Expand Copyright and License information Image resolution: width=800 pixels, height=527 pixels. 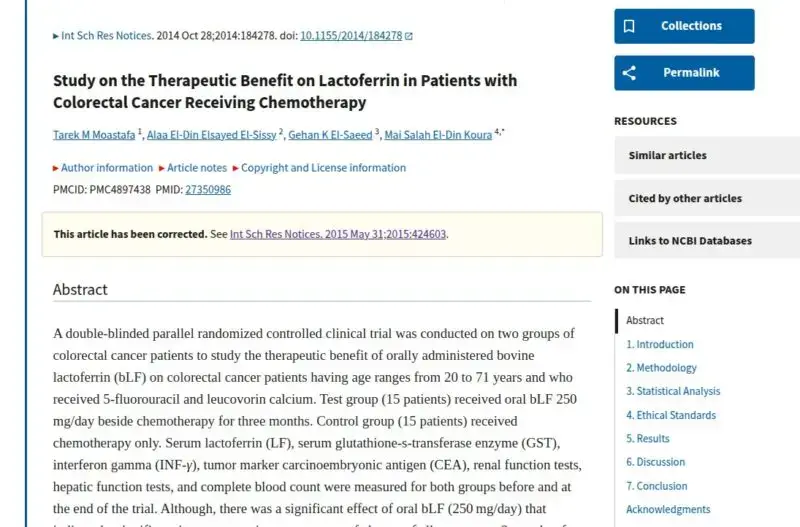319,168
